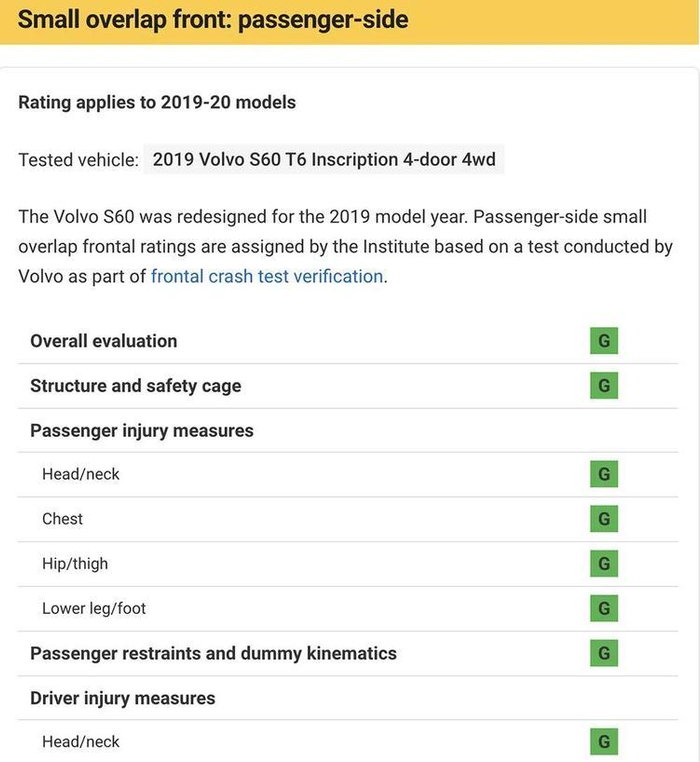Select the Hip/thigh green G badge
Image resolution: width=700 pixels, height=762 pixels.
603,564
